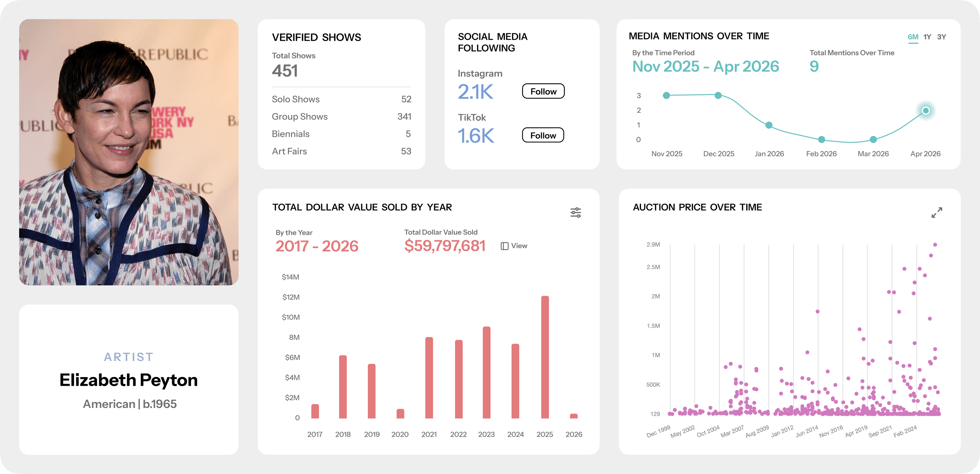This screenshot has width=980, height=474.
Task: Click the 2022 bar in dollar value chart
Action: click(459, 379)
